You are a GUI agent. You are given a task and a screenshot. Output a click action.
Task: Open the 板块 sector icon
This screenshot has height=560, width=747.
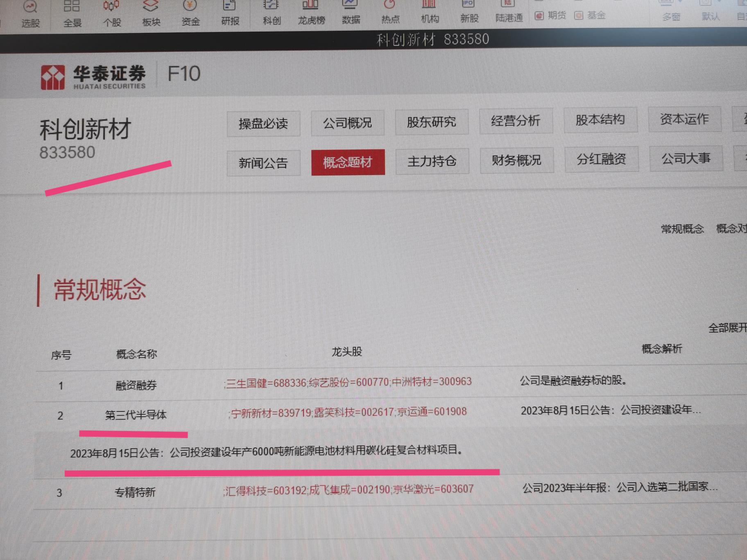(151, 14)
